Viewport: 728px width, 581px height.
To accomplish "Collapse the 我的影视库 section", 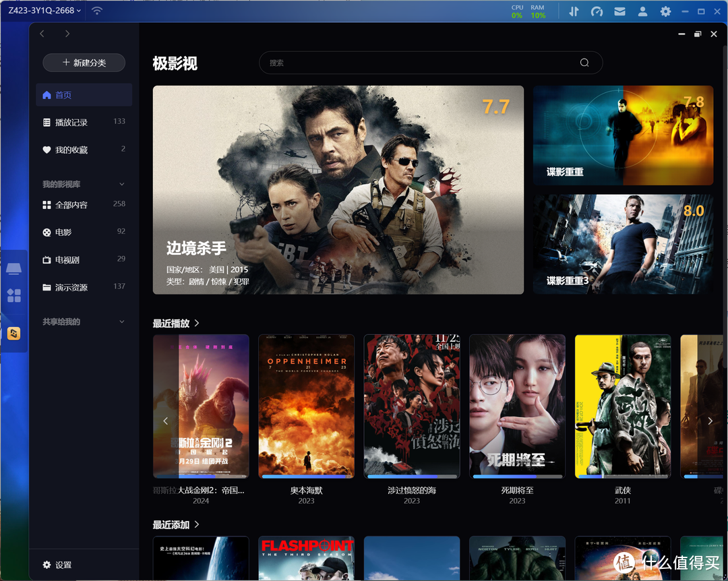I will click(121, 184).
